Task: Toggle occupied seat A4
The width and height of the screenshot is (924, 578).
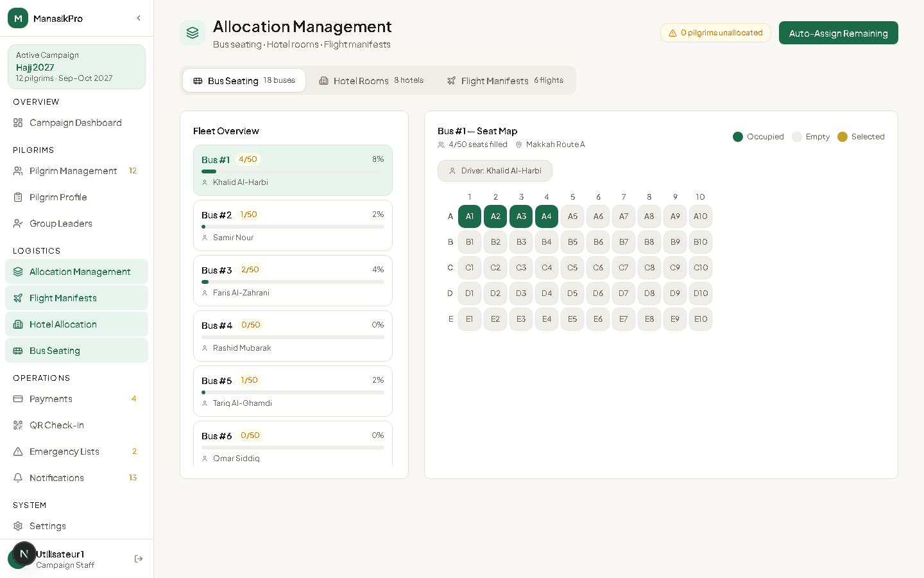Action: click(547, 216)
